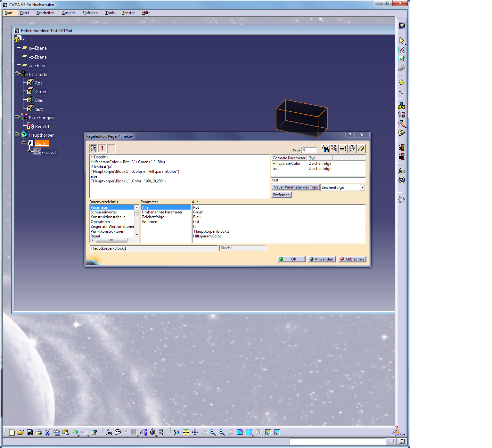This screenshot has height=448, width=492.
Task: Collapse the Parameter tree node
Action: tap(17, 73)
